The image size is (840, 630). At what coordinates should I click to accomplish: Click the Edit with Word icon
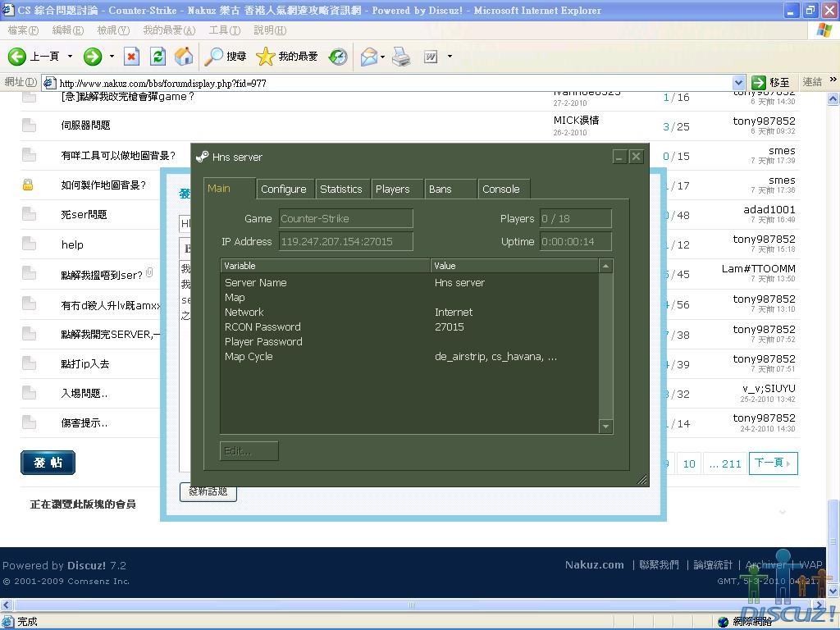431,57
